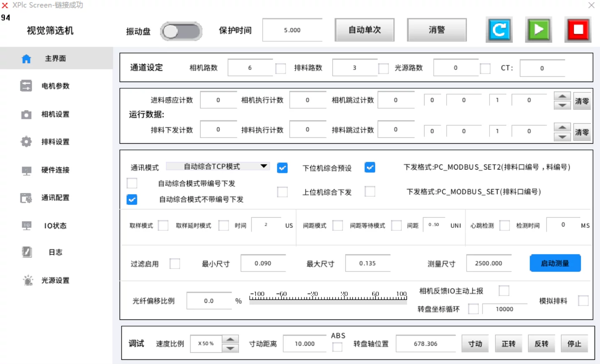Click down arrow in 排料下发计数 row

(x=562, y=137)
